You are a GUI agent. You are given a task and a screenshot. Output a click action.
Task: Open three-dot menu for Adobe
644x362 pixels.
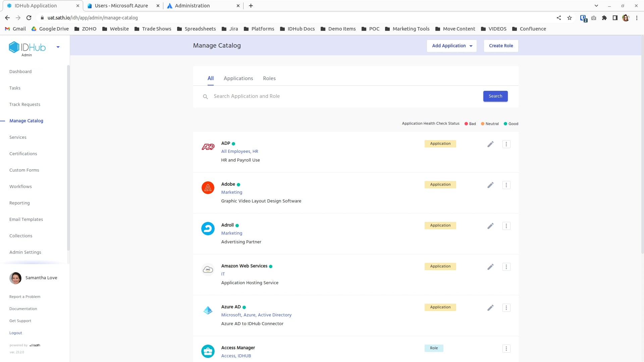click(506, 185)
